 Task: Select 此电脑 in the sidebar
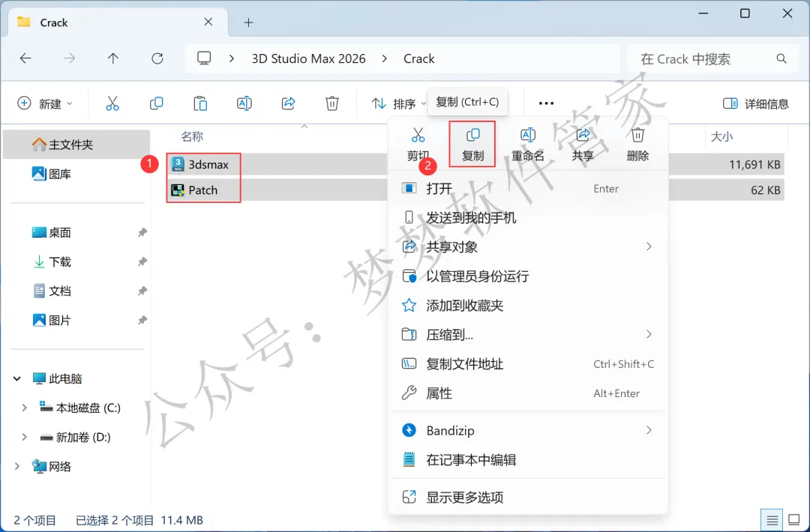77,378
